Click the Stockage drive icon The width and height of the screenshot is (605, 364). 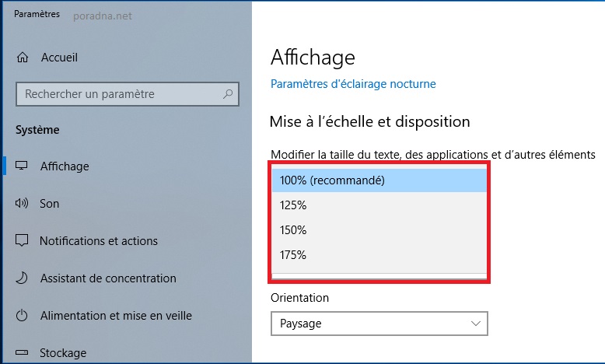pos(22,353)
